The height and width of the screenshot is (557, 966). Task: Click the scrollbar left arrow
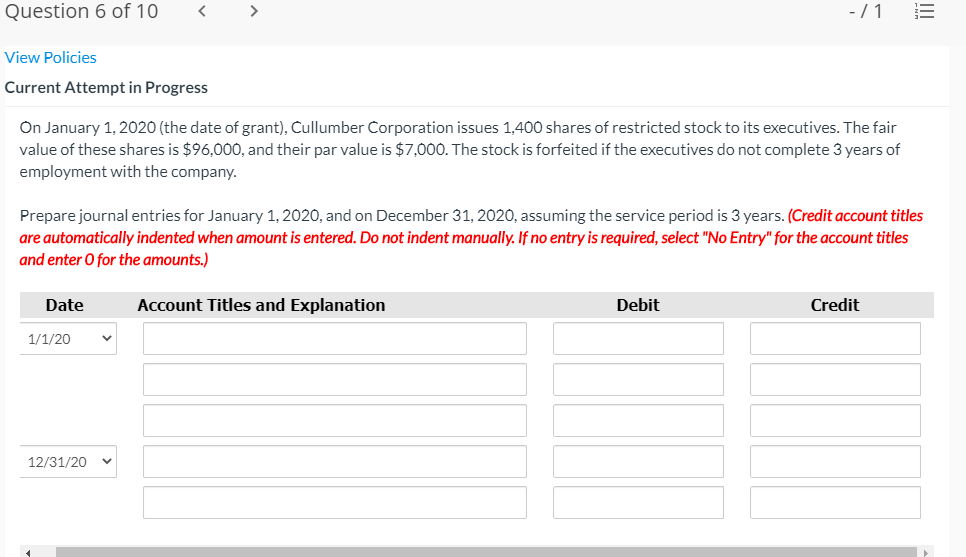click(28, 552)
